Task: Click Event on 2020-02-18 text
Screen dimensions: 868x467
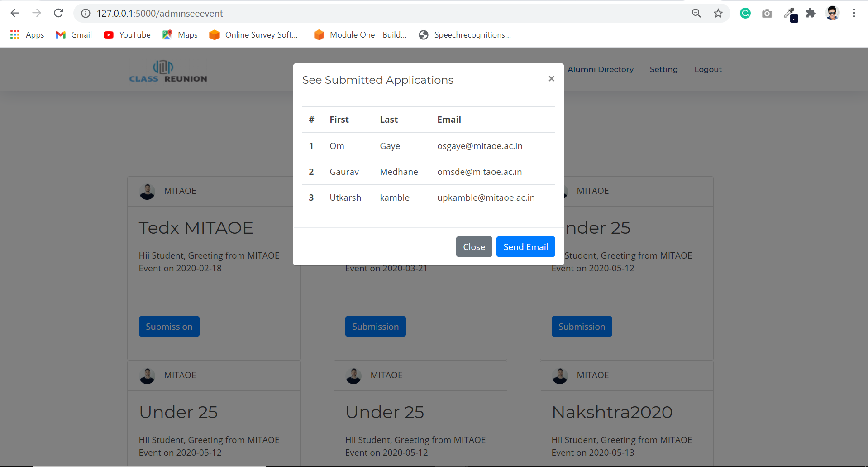Action: (x=180, y=268)
